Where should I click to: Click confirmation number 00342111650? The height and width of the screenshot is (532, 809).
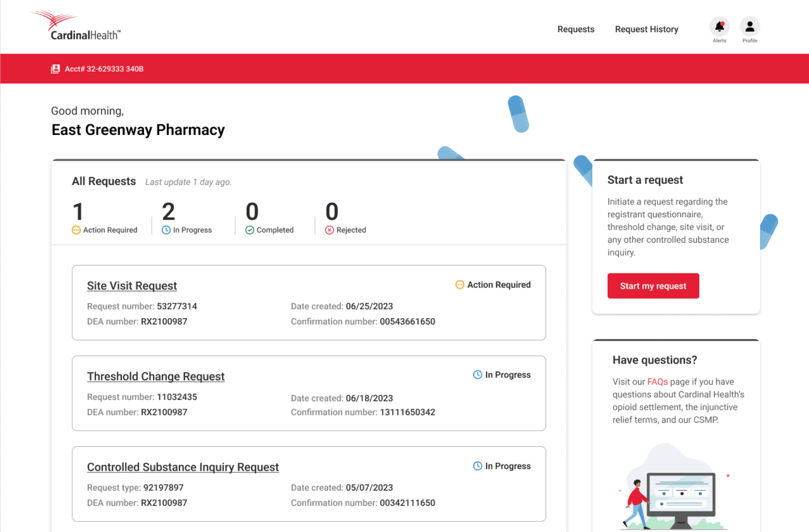click(x=407, y=503)
